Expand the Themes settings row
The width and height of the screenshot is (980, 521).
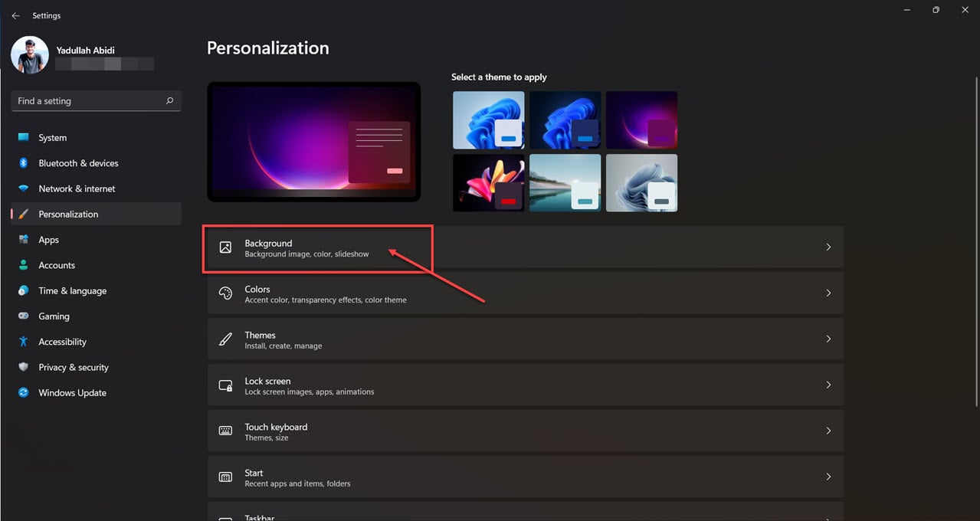525,339
